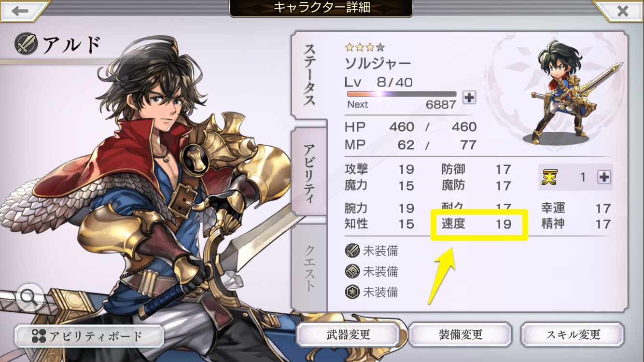Select the unequipped armor slot icon
This screenshot has width=644, height=362.
tap(352, 271)
